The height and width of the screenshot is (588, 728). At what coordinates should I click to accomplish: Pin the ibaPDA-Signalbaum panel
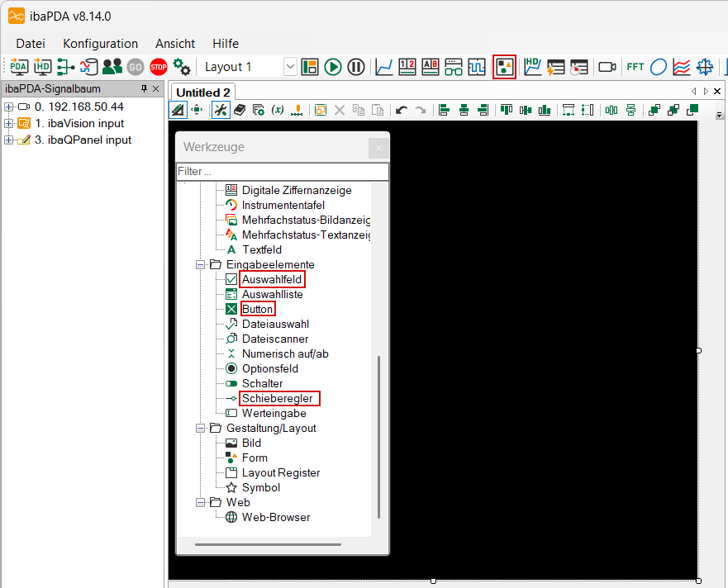tap(144, 88)
